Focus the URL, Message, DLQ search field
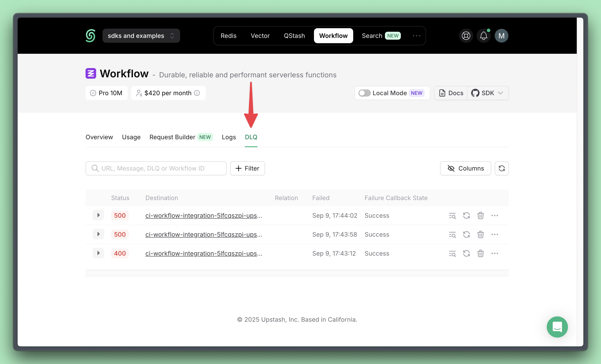Image resolution: width=601 pixels, height=364 pixels. [x=156, y=168]
